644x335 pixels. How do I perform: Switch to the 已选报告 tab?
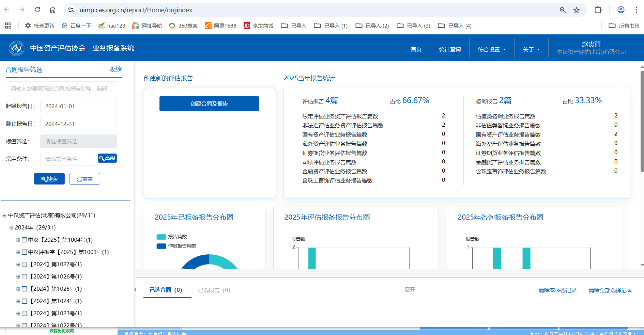[214, 290]
